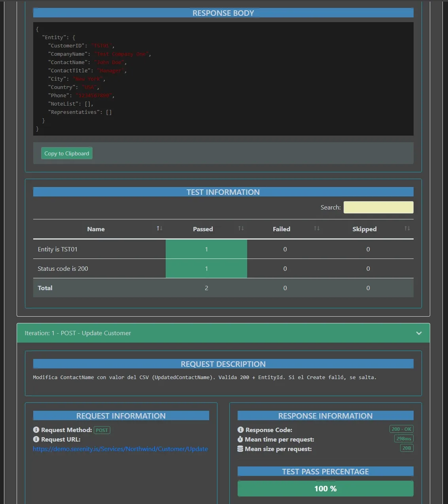Click the info icon beside Request Method
Viewport: 448px width, 504px height.
(x=36, y=430)
